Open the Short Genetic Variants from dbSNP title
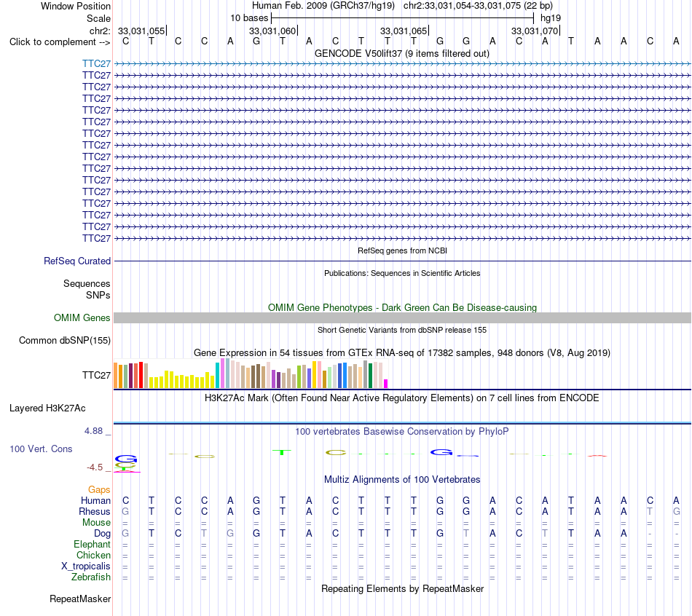 tap(402, 330)
